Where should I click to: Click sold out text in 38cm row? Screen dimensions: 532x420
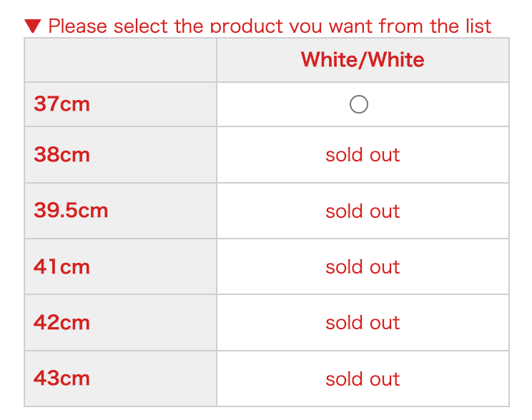(x=363, y=155)
